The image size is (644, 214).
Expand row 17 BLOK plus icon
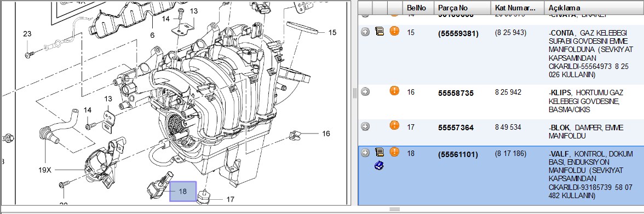[365, 126]
